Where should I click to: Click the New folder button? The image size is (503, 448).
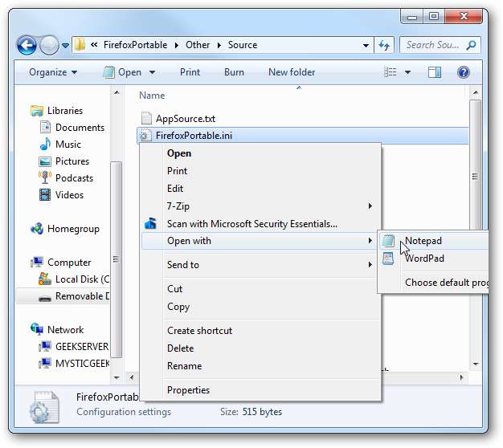pos(292,72)
